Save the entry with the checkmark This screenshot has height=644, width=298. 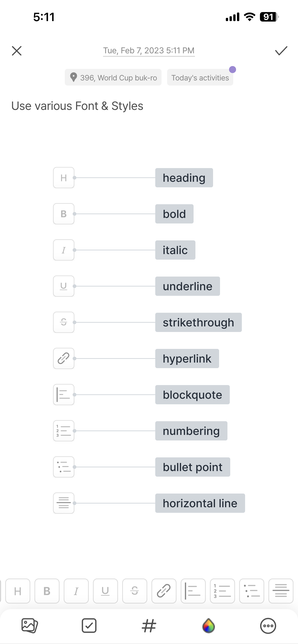(x=281, y=51)
